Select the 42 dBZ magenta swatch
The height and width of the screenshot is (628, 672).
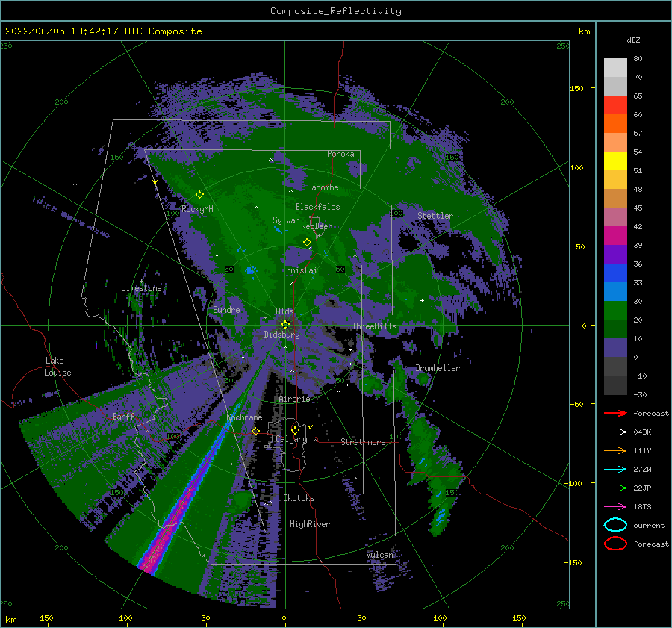point(615,235)
